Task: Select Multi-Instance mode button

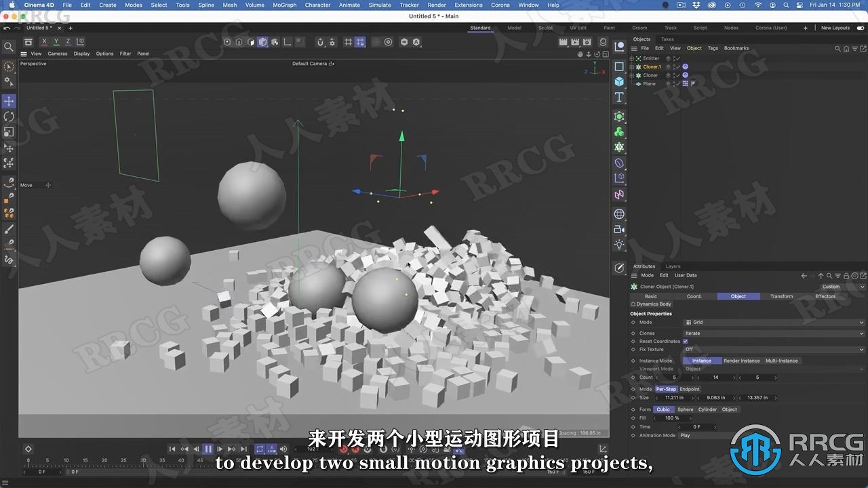Action: pyautogui.click(x=782, y=361)
